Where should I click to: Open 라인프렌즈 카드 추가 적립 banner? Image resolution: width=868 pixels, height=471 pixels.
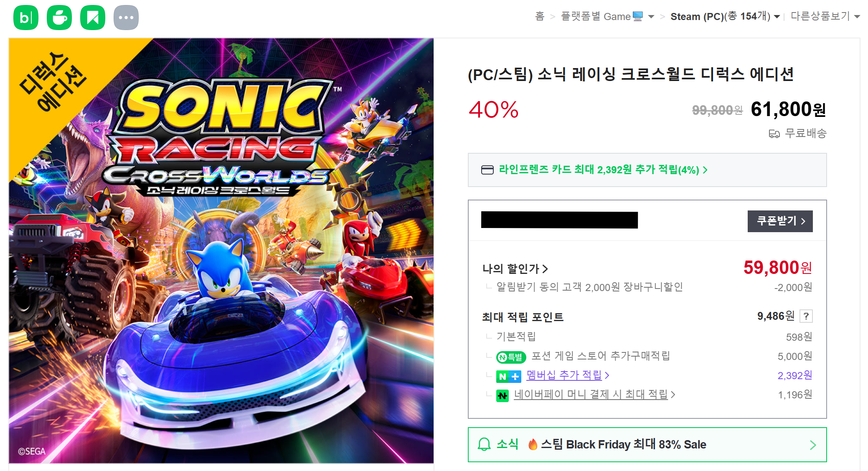[647, 170]
